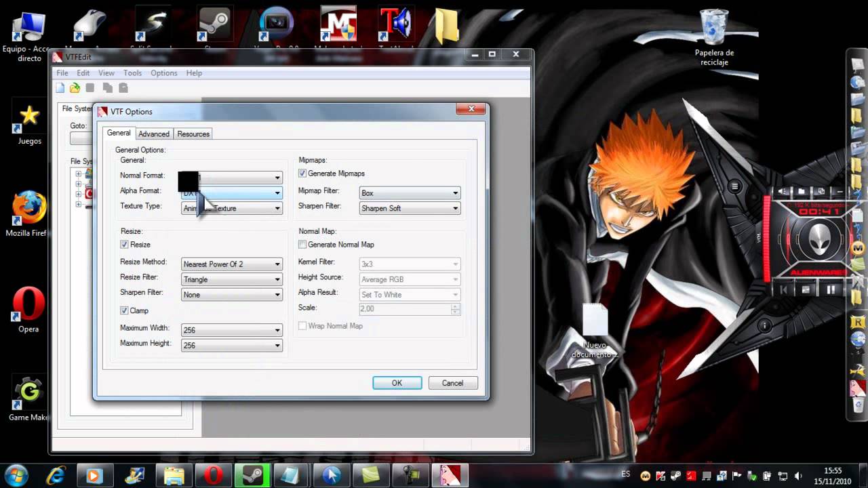Click the VTFEdit taskbar button
The height and width of the screenshot is (488, 868).
click(x=450, y=475)
